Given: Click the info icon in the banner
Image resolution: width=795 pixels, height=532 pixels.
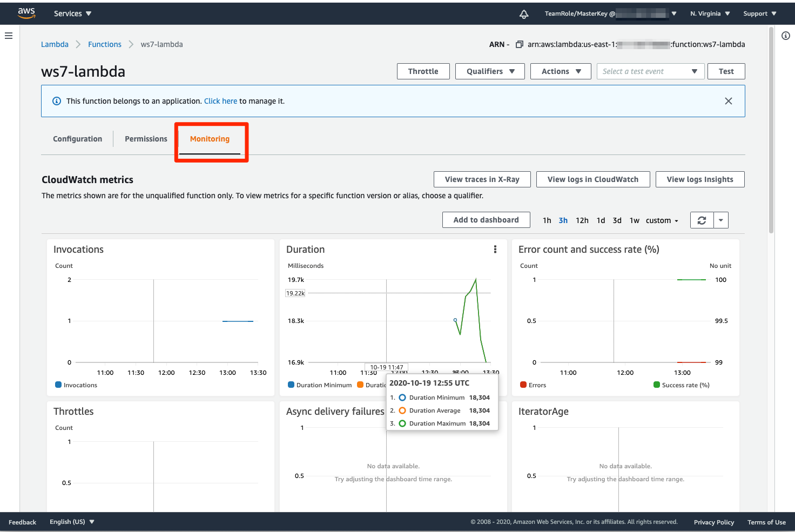Looking at the screenshot, I should (x=57, y=101).
